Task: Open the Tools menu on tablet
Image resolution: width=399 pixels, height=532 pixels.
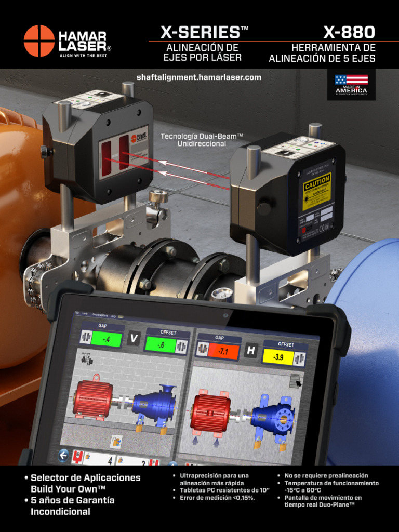Action: [x=85, y=314]
